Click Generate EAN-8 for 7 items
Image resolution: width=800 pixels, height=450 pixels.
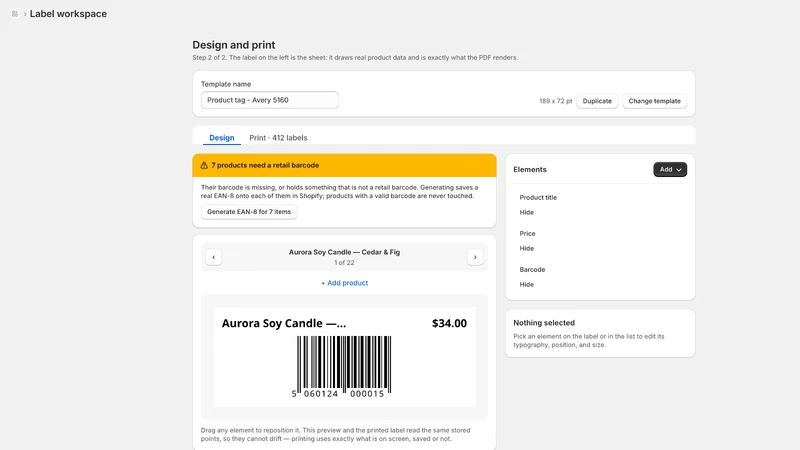click(x=249, y=212)
